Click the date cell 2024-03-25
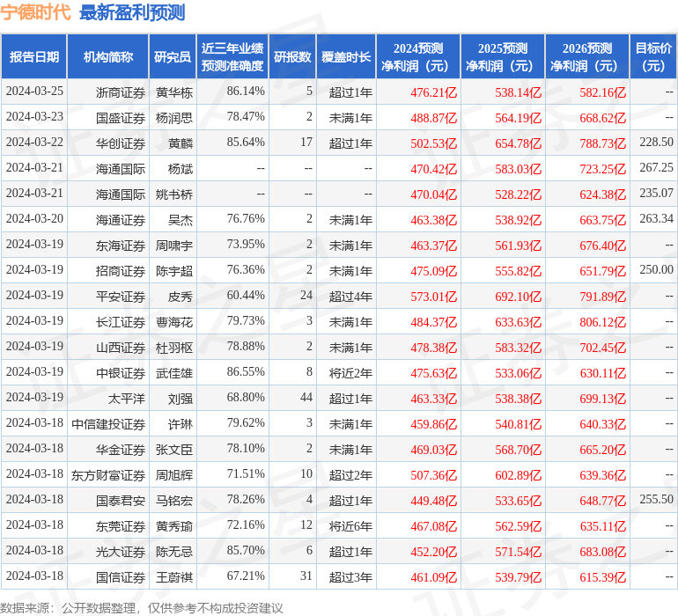Screen dimensions: 678x616 coord(34,92)
